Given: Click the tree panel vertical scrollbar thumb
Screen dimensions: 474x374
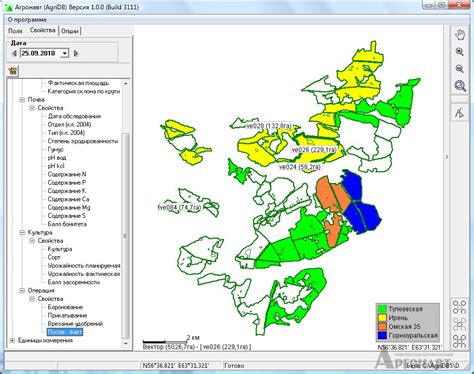Looking at the screenshot, I should 126,235.
